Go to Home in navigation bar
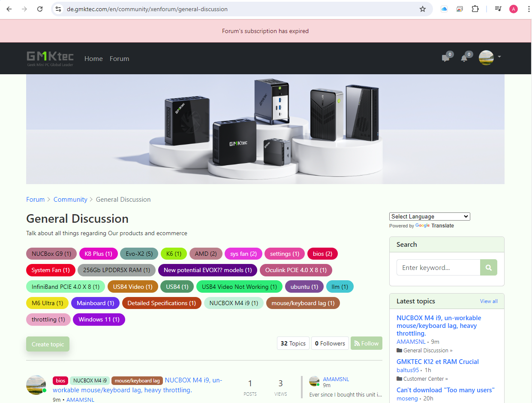The image size is (532, 403). pyautogui.click(x=93, y=59)
